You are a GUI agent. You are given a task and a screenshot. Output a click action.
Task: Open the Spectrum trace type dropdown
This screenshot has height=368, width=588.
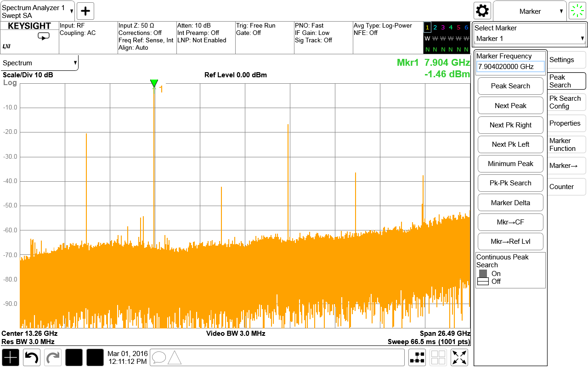(x=39, y=63)
